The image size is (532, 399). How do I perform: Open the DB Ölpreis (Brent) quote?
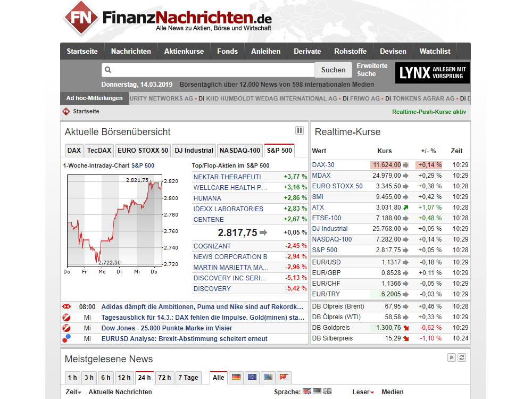338,306
